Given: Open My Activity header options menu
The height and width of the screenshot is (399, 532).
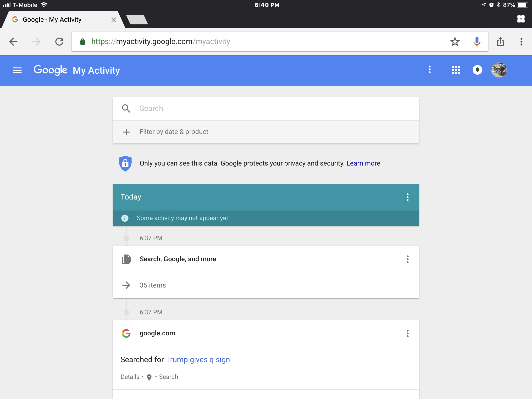Looking at the screenshot, I should (x=429, y=70).
